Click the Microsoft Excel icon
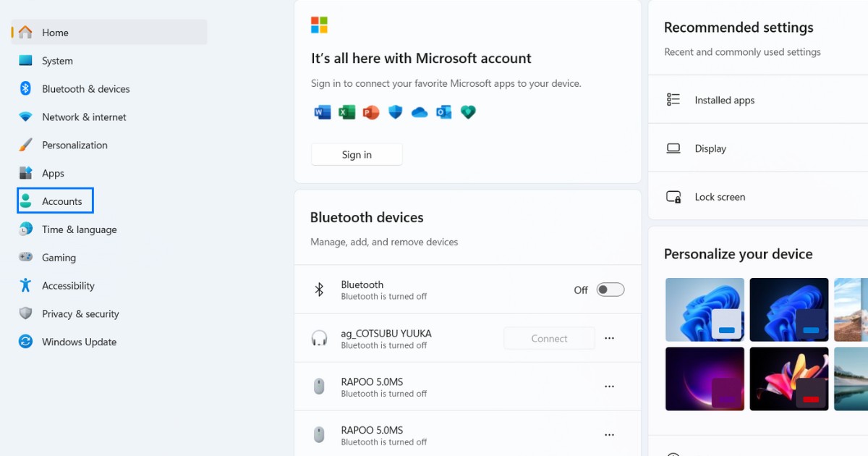868x456 pixels. [x=346, y=112]
